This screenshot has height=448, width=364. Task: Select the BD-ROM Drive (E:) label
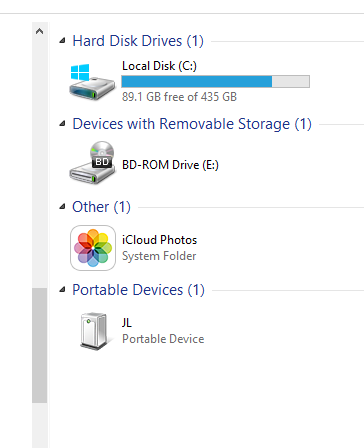pos(170,165)
